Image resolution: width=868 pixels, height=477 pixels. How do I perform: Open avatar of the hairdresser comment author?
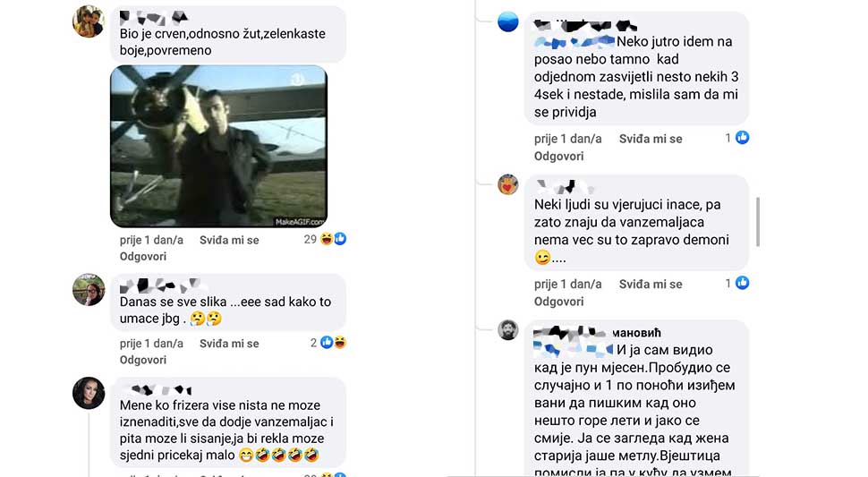click(x=89, y=393)
